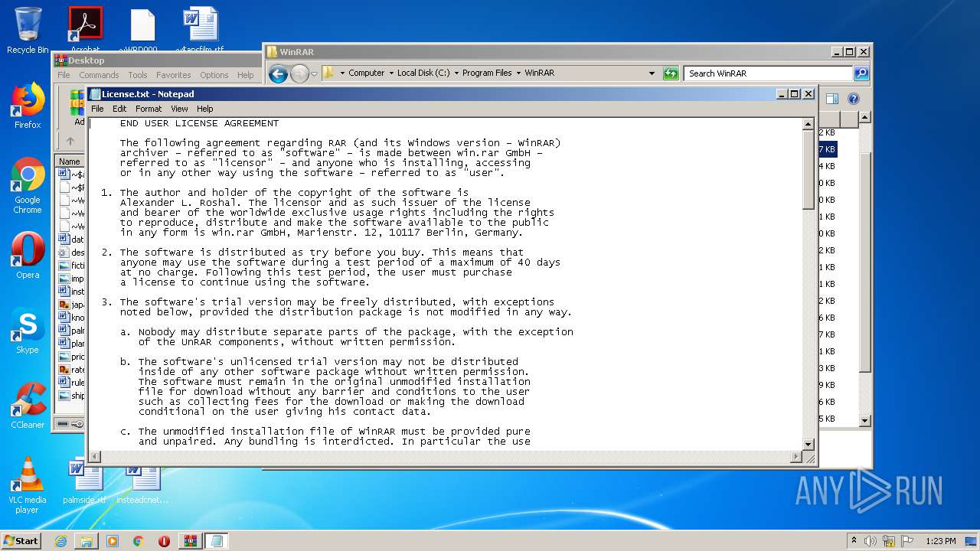
Task: Open the Recycle Bin desktop icon
Action: tap(28, 31)
